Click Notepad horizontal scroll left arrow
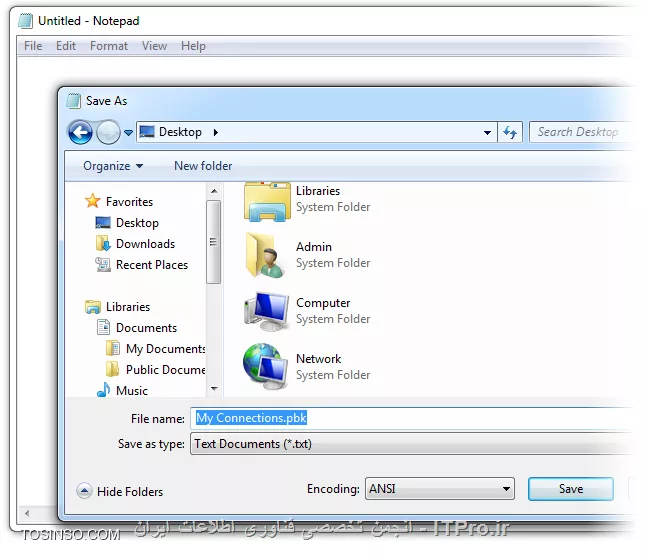645x556 pixels. 27,513
